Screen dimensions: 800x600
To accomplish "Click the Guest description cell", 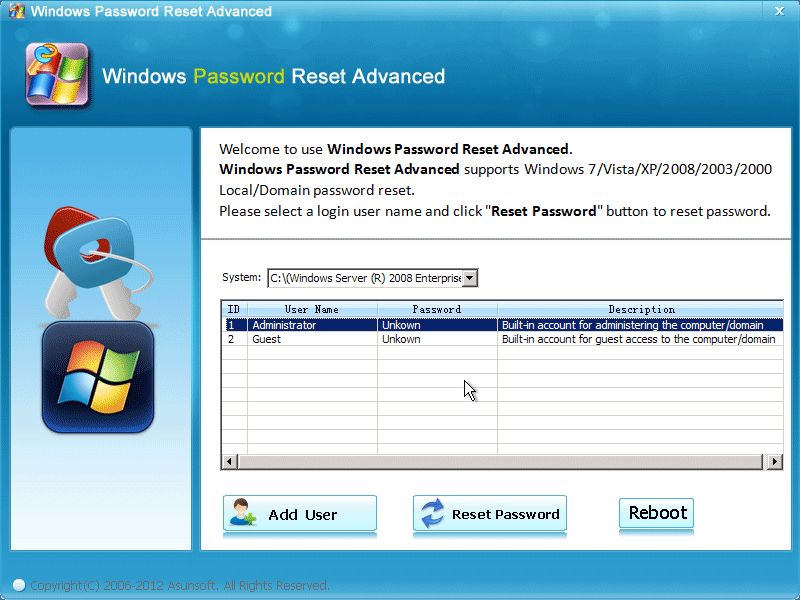I will click(640, 339).
